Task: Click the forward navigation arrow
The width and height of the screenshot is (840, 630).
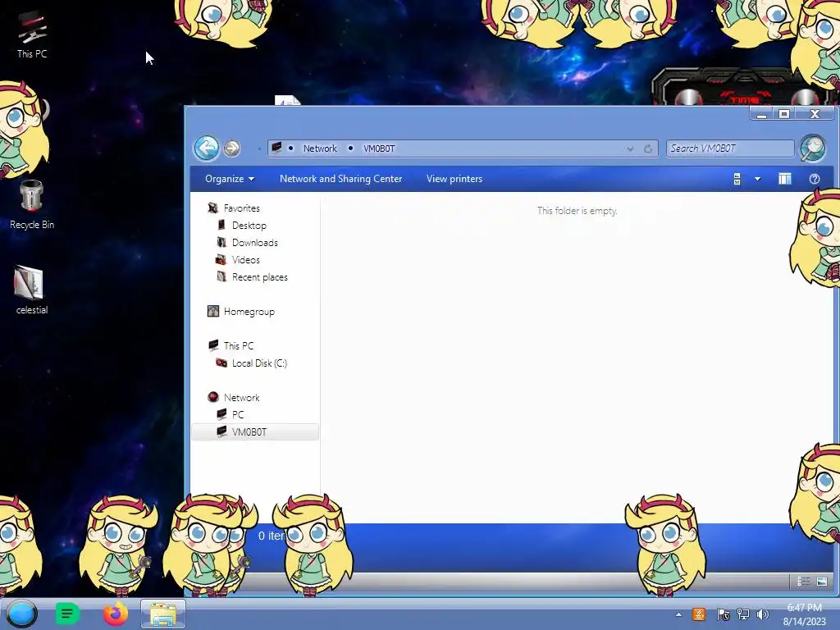Action: point(232,148)
